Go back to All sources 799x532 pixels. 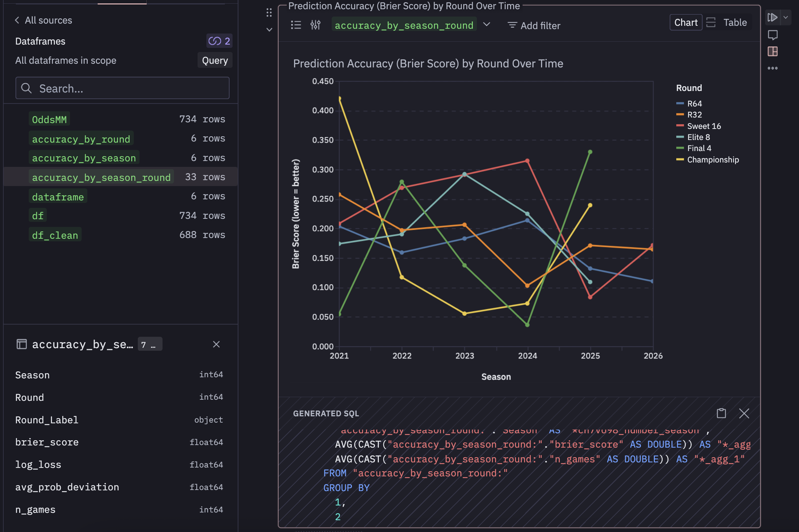click(x=43, y=20)
